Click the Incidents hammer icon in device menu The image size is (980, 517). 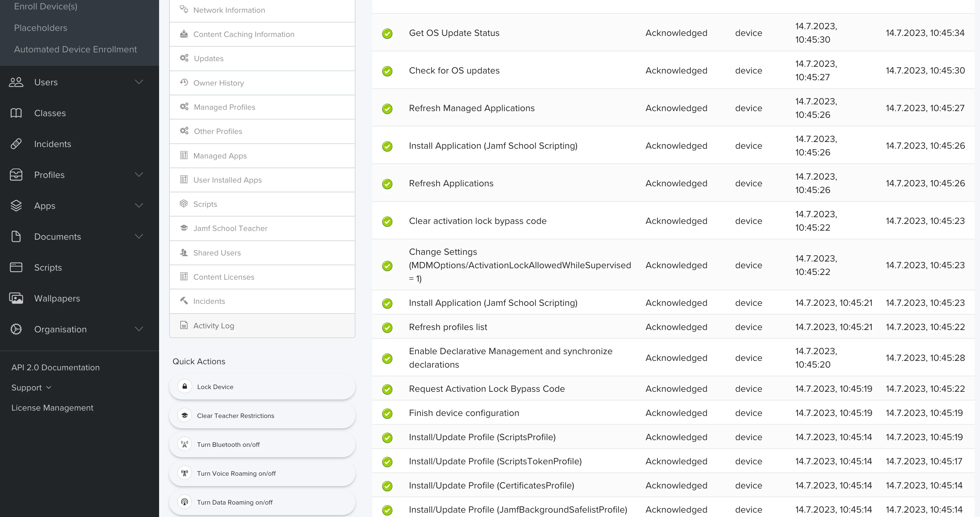(184, 300)
